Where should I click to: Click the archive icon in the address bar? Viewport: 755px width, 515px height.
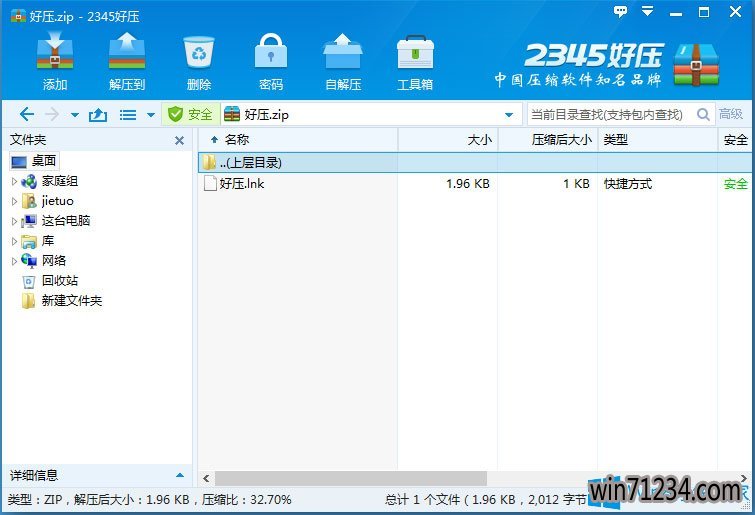pos(232,114)
